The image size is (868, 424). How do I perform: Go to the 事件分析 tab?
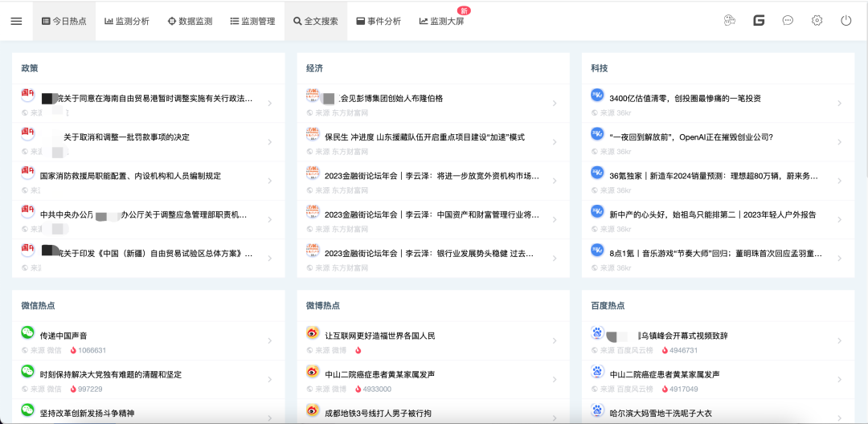pyautogui.click(x=378, y=21)
